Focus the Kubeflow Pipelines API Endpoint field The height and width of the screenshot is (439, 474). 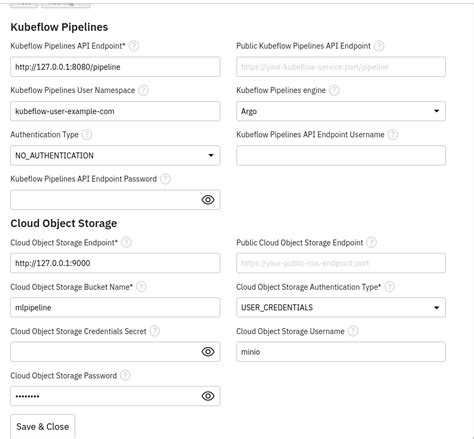115,67
